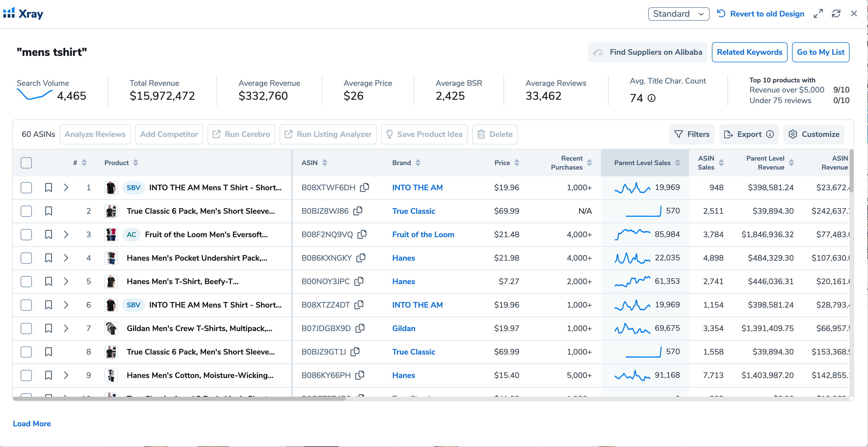Bookmark row 2 True Classic product
The height and width of the screenshot is (447, 868).
49,211
